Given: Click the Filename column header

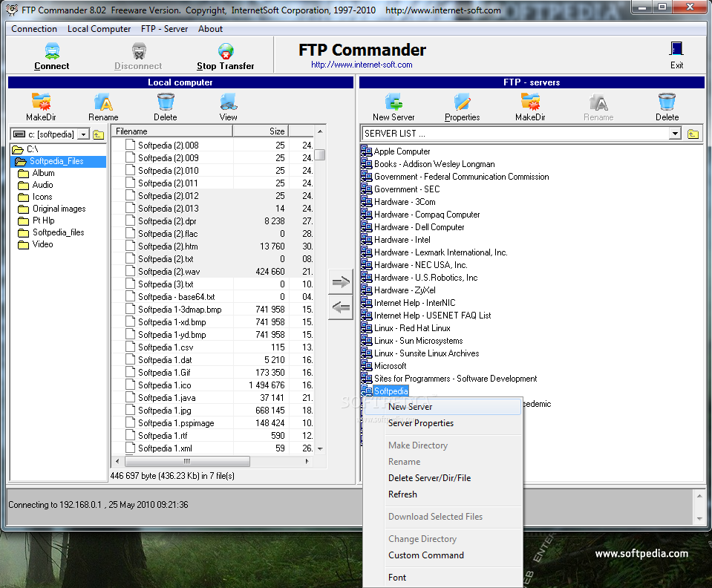Looking at the screenshot, I should tap(172, 131).
